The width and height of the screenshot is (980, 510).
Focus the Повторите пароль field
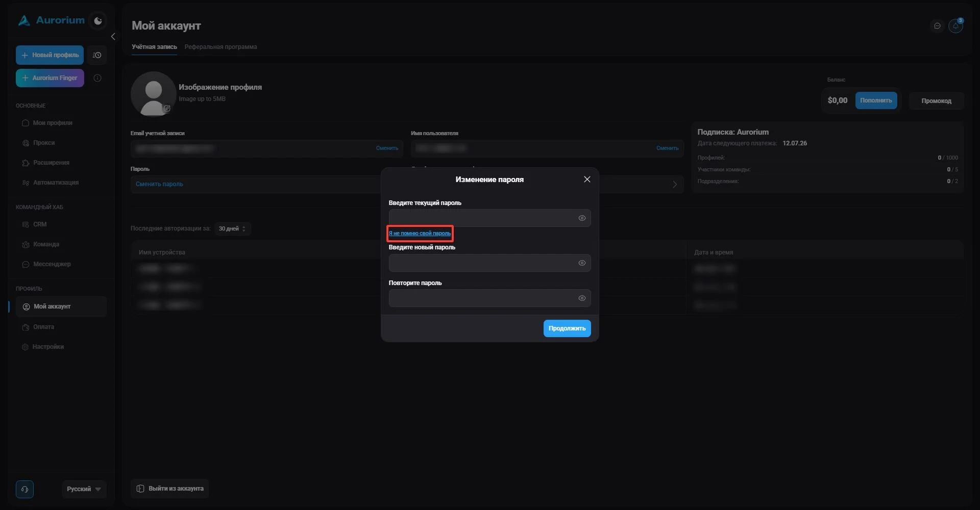pyautogui.click(x=489, y=298)
